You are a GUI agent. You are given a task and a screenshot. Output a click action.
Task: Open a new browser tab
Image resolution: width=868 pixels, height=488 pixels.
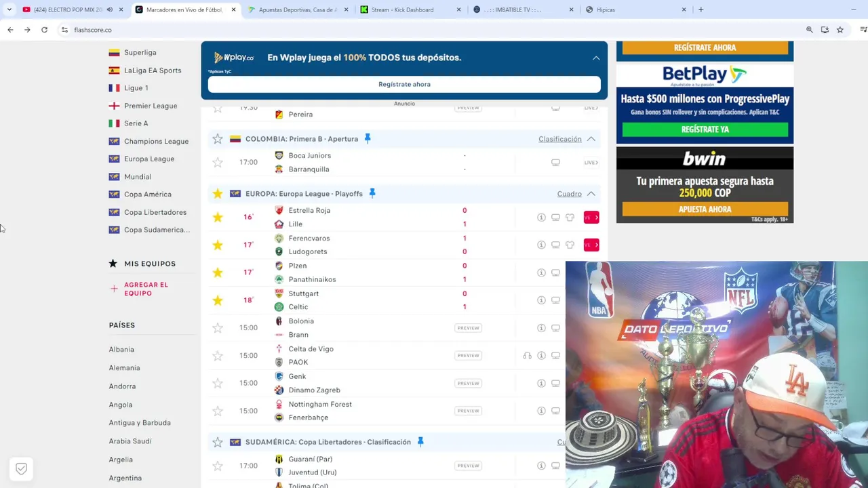tap(701, 9)
